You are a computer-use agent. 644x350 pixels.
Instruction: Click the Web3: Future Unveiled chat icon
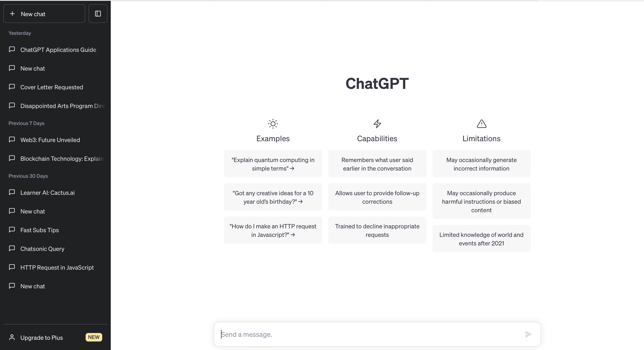tap(12, 140)
